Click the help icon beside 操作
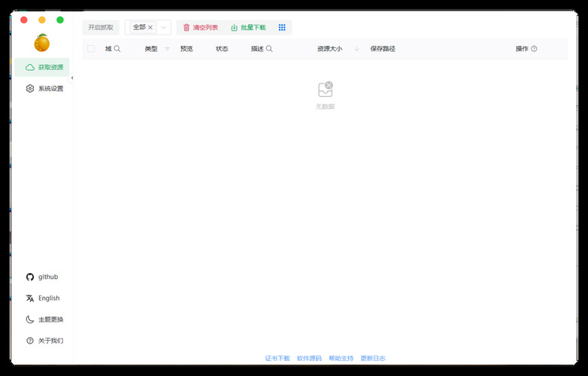Screen dimensions: 588x376 point(534,49)
